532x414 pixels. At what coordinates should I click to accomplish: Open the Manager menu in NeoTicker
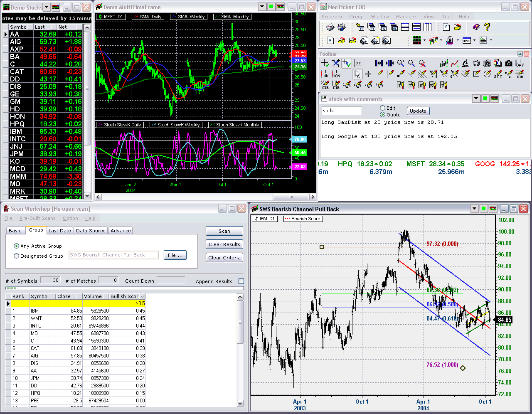[x=406, y=17]
